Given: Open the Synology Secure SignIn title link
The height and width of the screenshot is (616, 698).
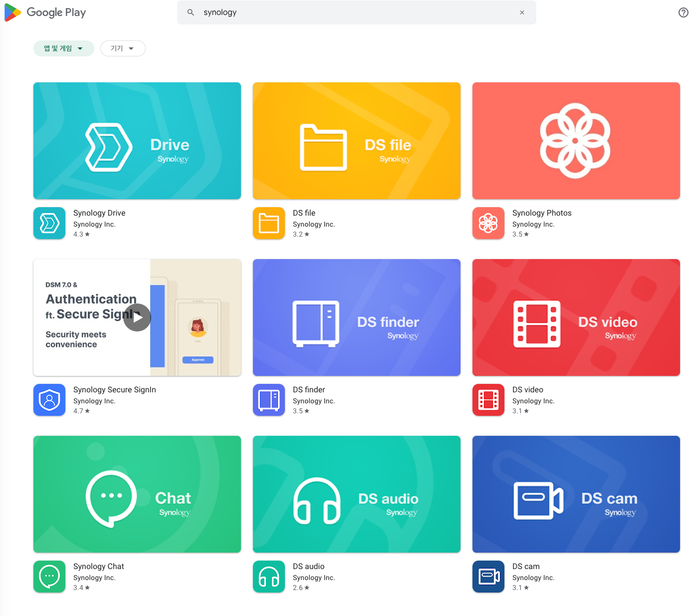Looking at the screenshot, I should [x=115, y=390].
